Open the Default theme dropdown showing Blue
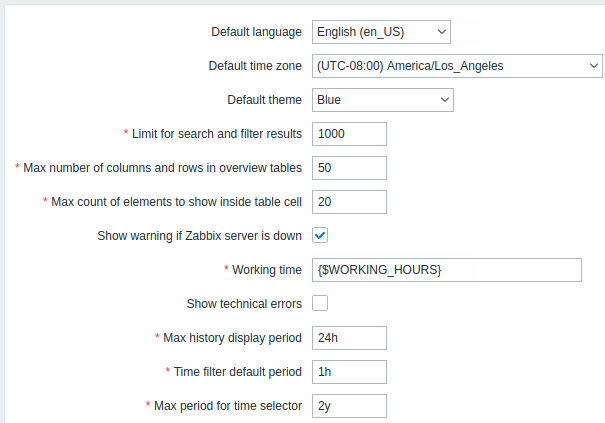The image size is (605, 423). coord(383,100)
